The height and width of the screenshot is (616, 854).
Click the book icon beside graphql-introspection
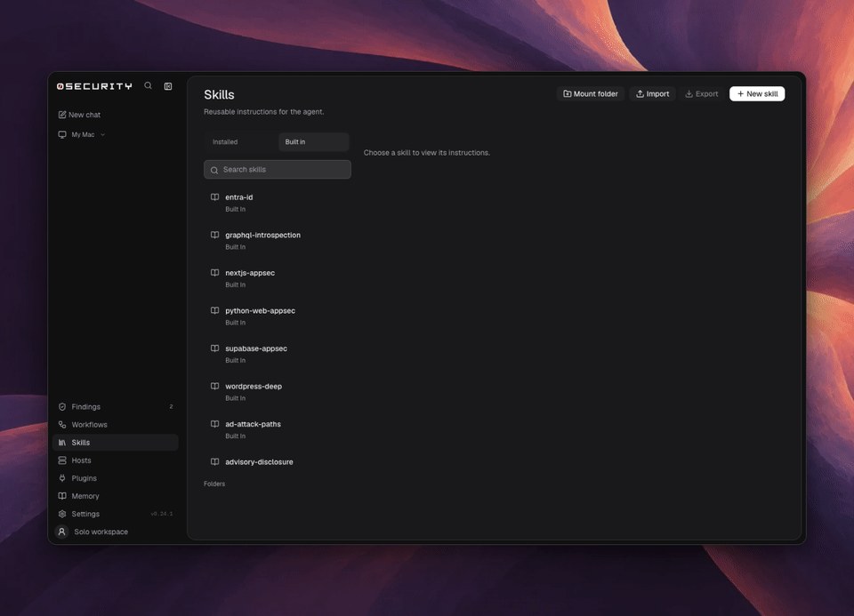[215, 235]
